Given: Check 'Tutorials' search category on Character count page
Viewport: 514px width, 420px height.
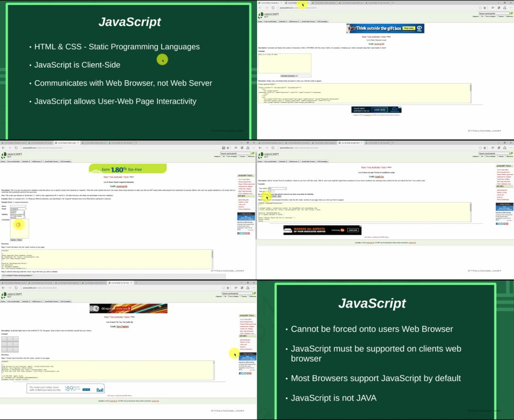Looking at the screenshot, I should pyautogui.click(x=497, y=16).
